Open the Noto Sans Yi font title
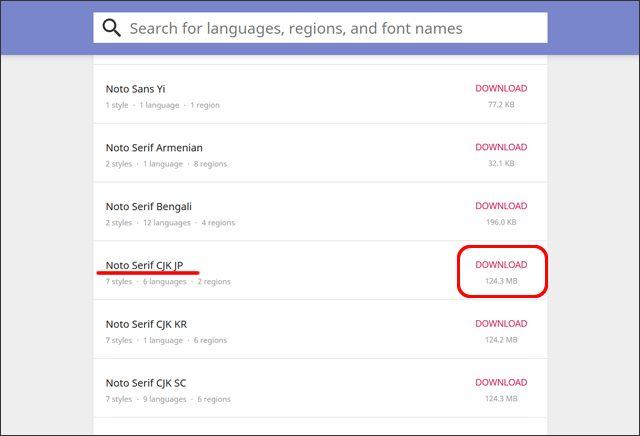This screenshot has width=640, height=436. (x=136, y=89)
